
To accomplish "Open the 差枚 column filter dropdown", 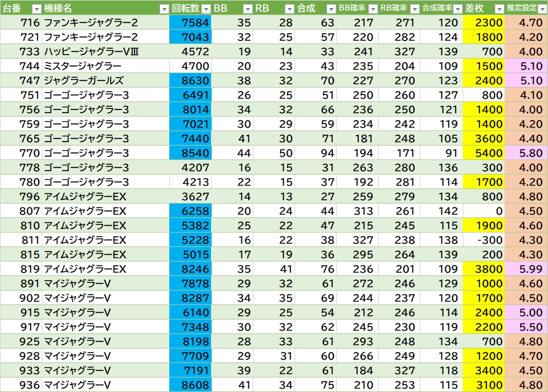I will [x=499, y=9].
